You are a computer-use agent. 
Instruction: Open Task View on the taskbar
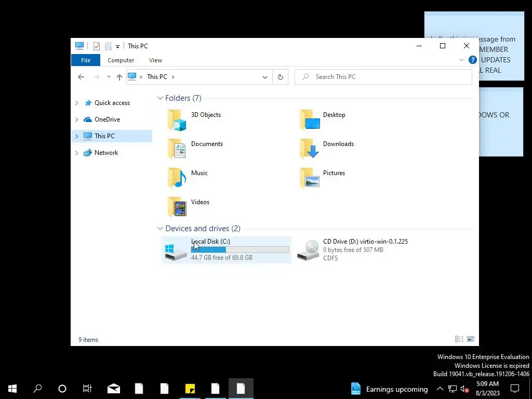[87, 389]
